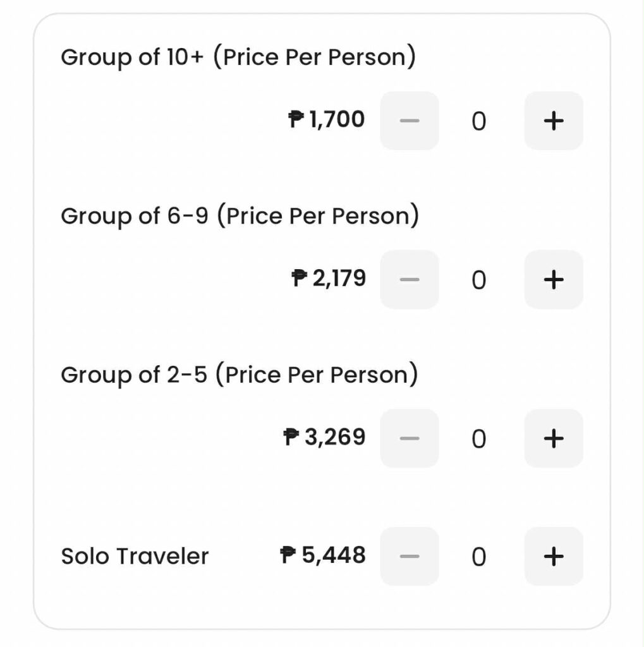Click the Group of 2-5 quantity number

[x=479, y=438]
